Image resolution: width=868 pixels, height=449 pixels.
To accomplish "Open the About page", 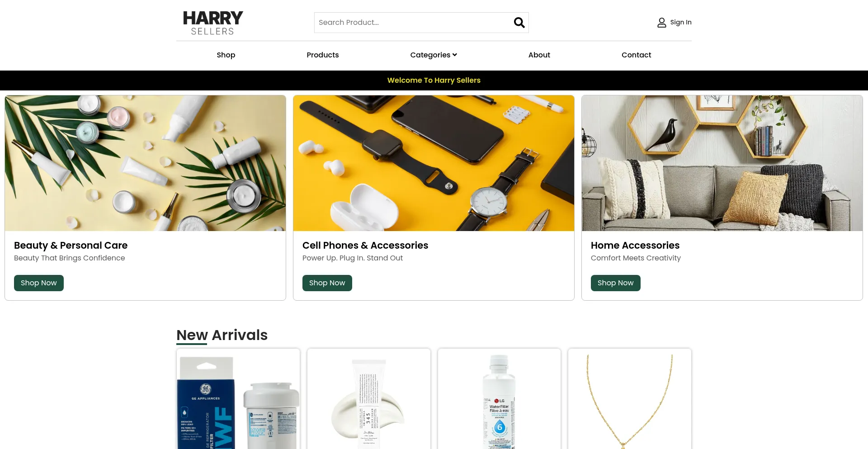I will [539, 55].
